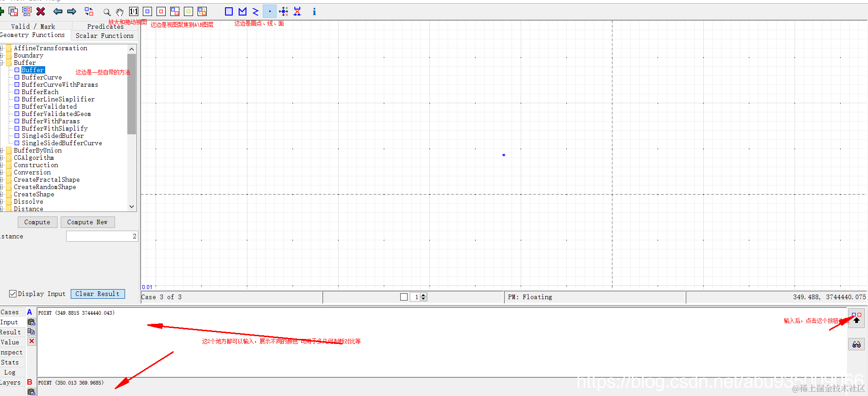Zoom to geometry B icon

tap(161, 11)
